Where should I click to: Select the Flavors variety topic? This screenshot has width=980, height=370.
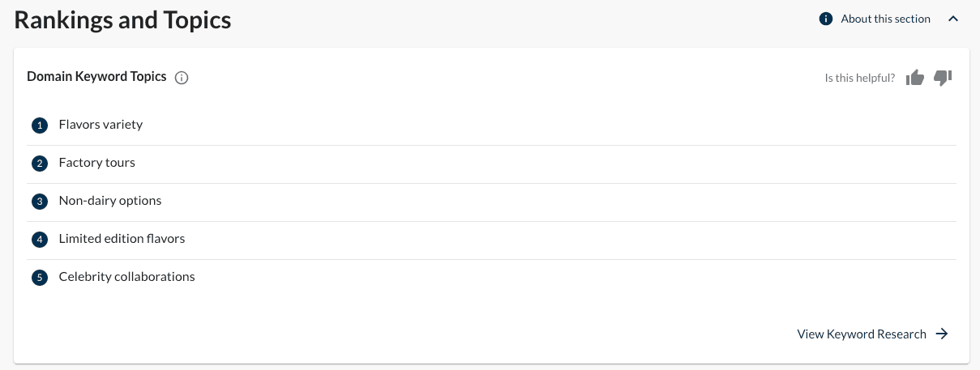[101, 125]
